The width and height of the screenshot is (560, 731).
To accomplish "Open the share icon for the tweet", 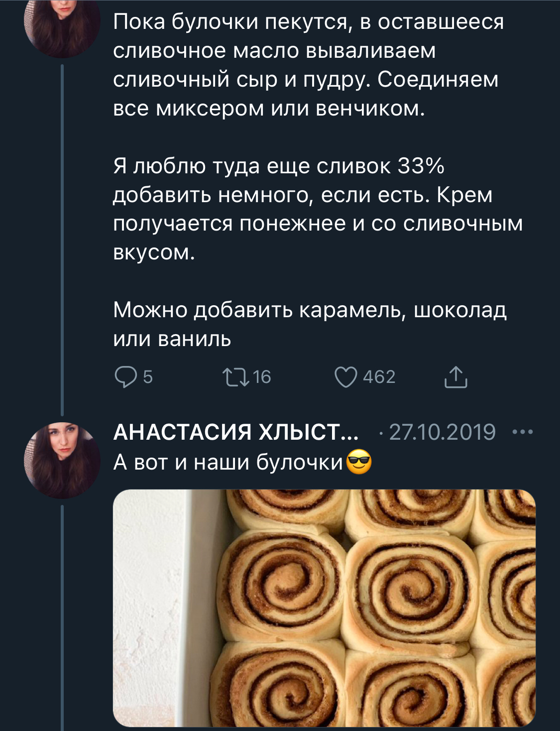I will click(455, 377).
